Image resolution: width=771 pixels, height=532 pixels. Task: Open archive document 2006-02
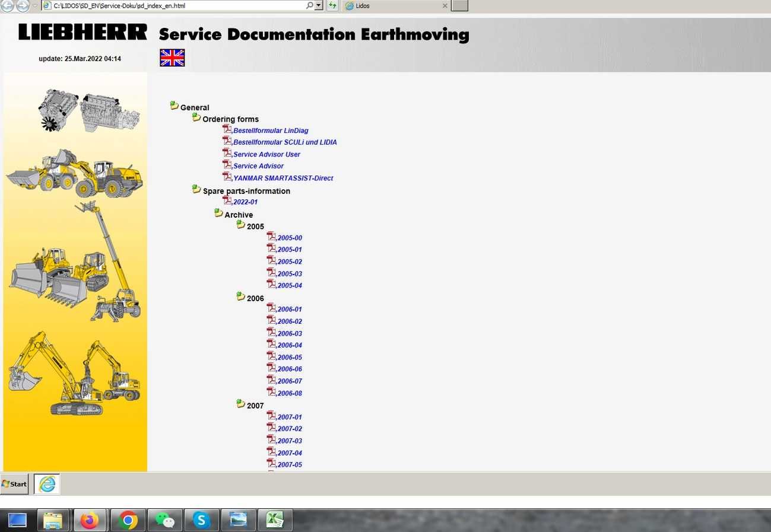pos(290,321)
